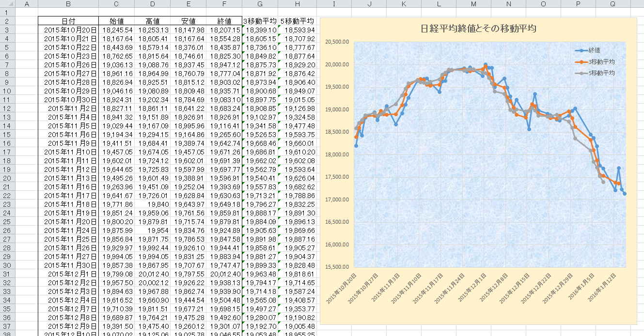Screen dimensions: 644x336
Task: Click the 5移動平均 legend entry in chart
Action: [595, 73]
